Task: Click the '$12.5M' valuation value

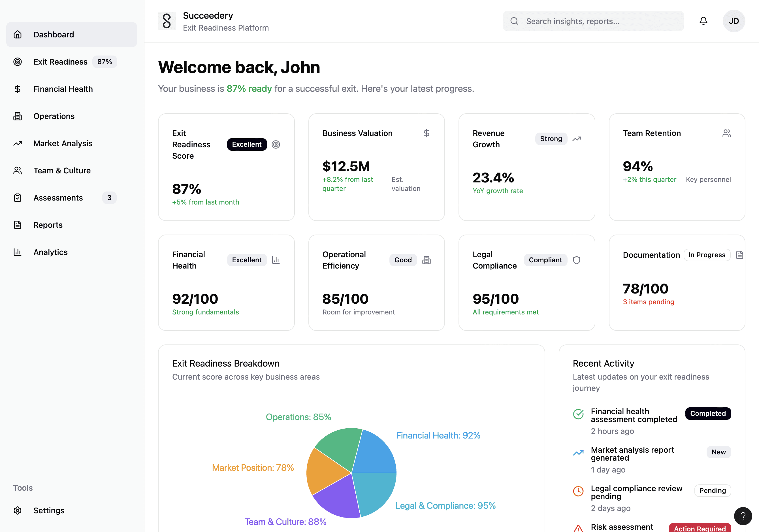Action: tap(346, 166)
